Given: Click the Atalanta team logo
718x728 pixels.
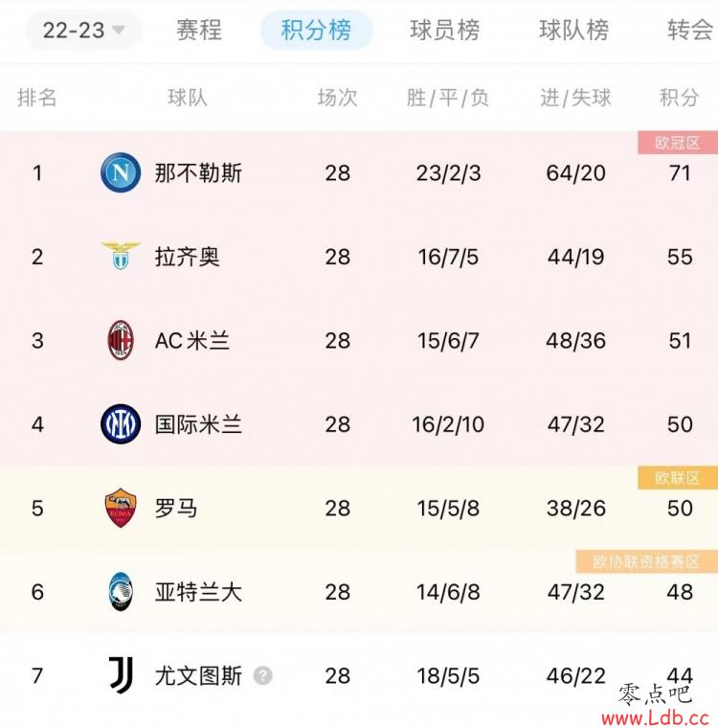Looking at the screenshot, I should coord(121,592).
